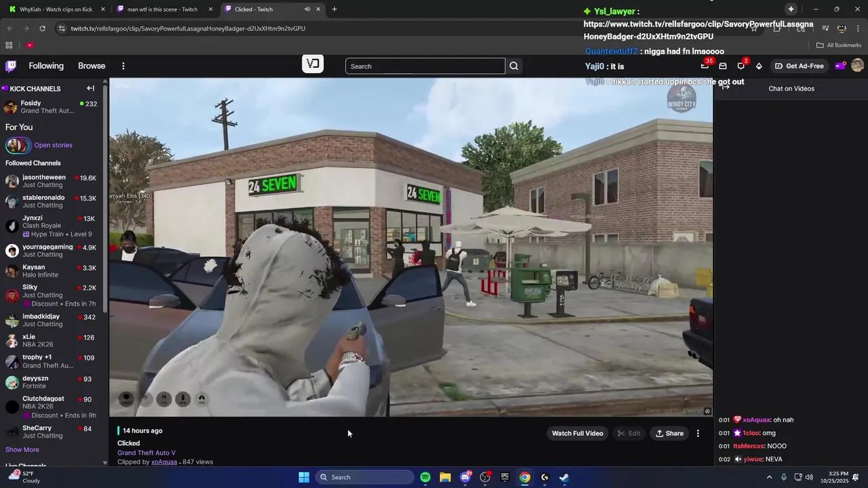
Task: Open the Silky channel
Action: [x=52, y=295]
